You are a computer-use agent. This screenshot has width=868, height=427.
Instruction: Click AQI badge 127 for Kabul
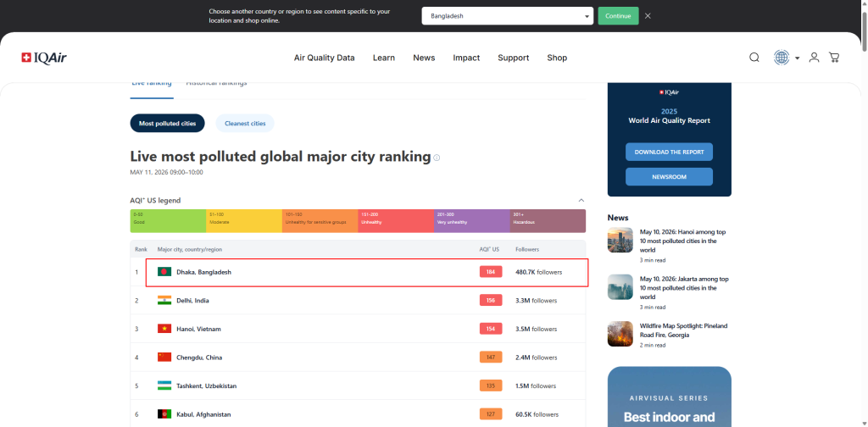pyautogui.click(x=491, y=414)
